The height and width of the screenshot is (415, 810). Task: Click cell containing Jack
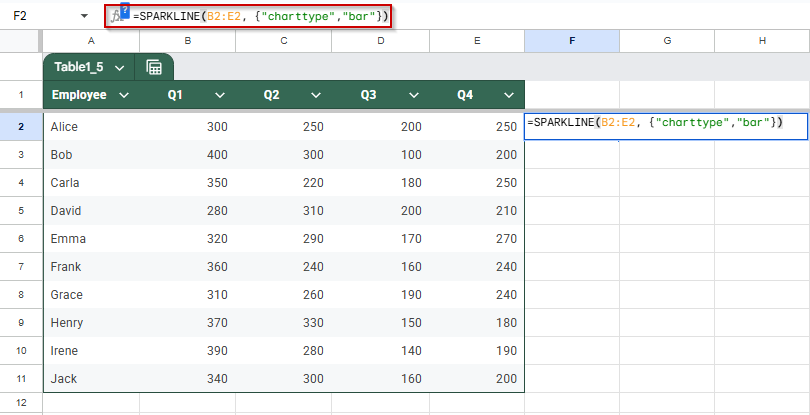91,378
